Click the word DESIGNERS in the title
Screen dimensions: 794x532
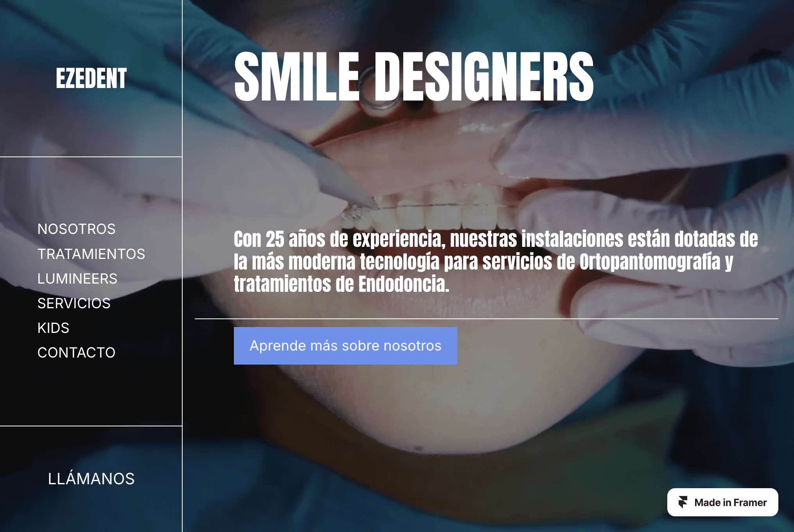[x=484, y=77]
